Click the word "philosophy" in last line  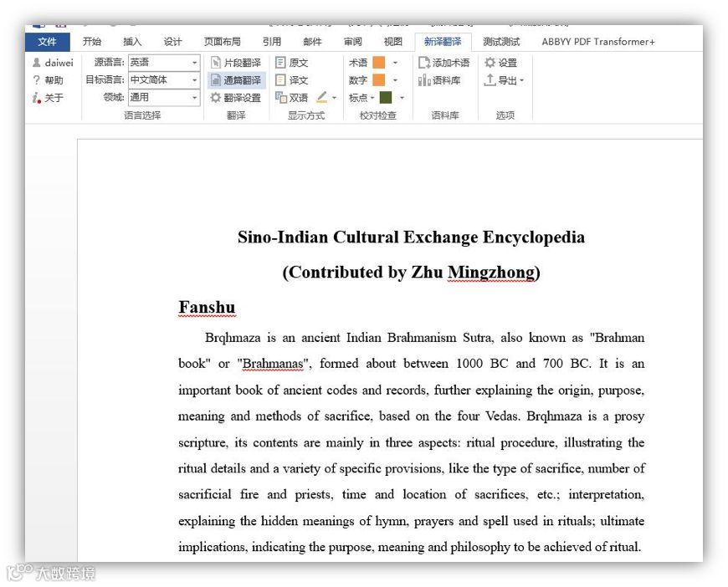tap(480, 547)
